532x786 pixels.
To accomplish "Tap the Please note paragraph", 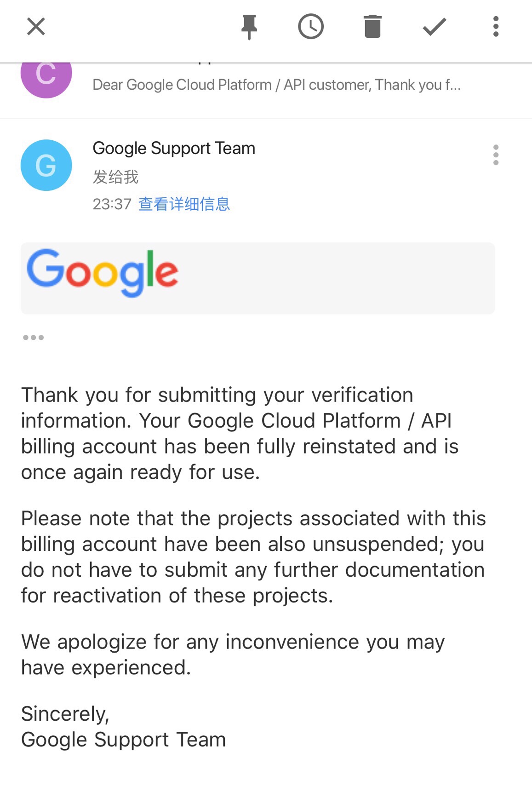I will coord(253,557).
